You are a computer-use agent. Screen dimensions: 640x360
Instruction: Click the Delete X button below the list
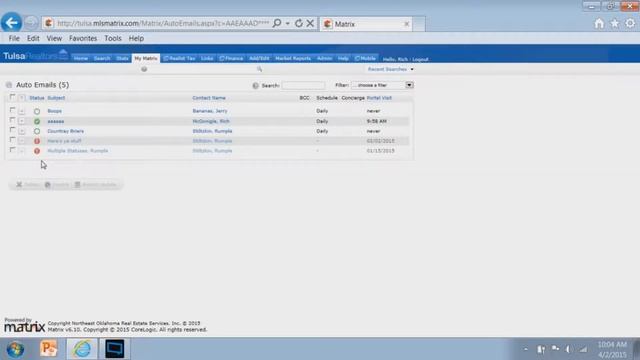coord(27,185)
